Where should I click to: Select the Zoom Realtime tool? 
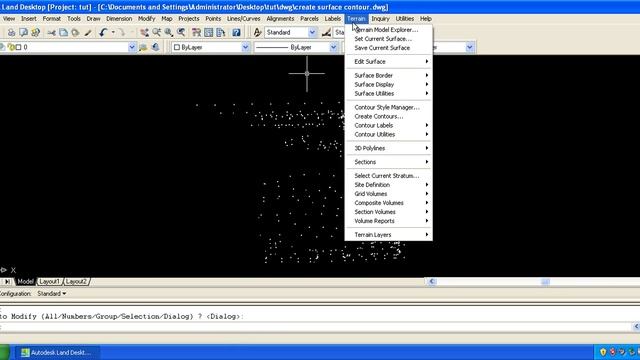[x=156, y=33]
